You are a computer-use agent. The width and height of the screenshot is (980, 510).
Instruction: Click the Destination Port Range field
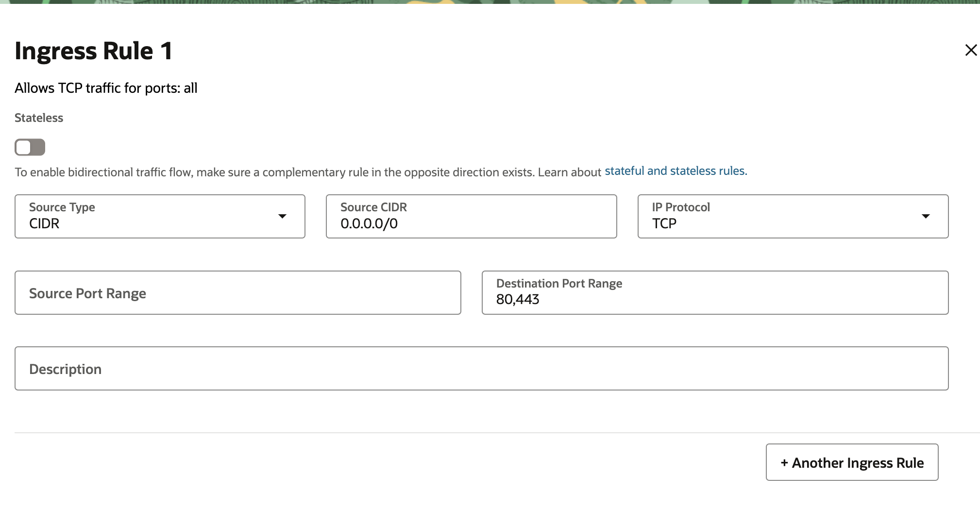click(714, 293)
